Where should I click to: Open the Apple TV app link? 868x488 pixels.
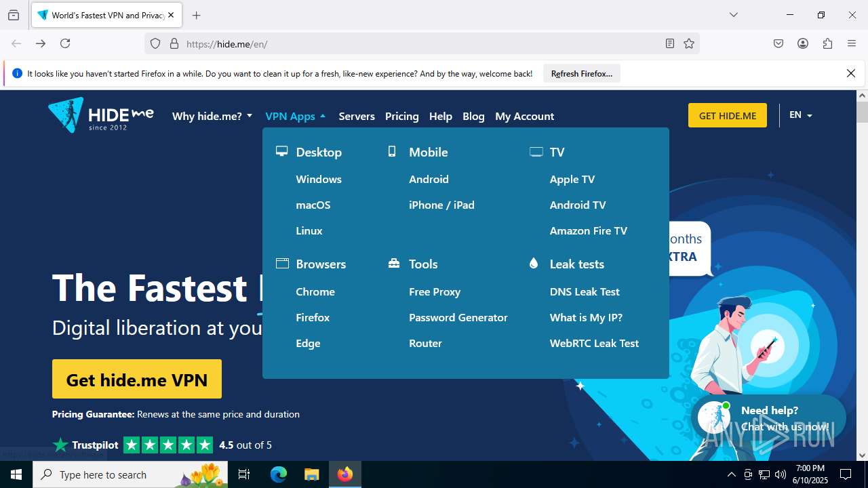pos(572,179)
